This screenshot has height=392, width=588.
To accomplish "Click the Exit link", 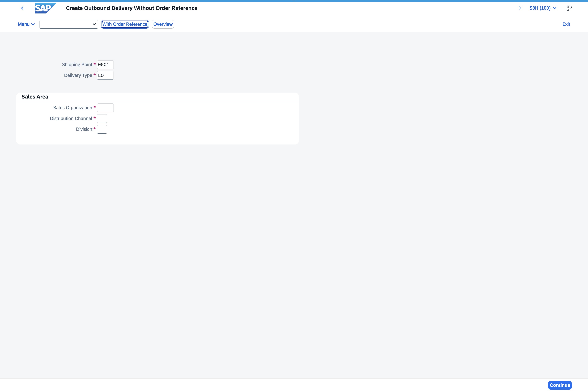I will (x=566, y=24).
